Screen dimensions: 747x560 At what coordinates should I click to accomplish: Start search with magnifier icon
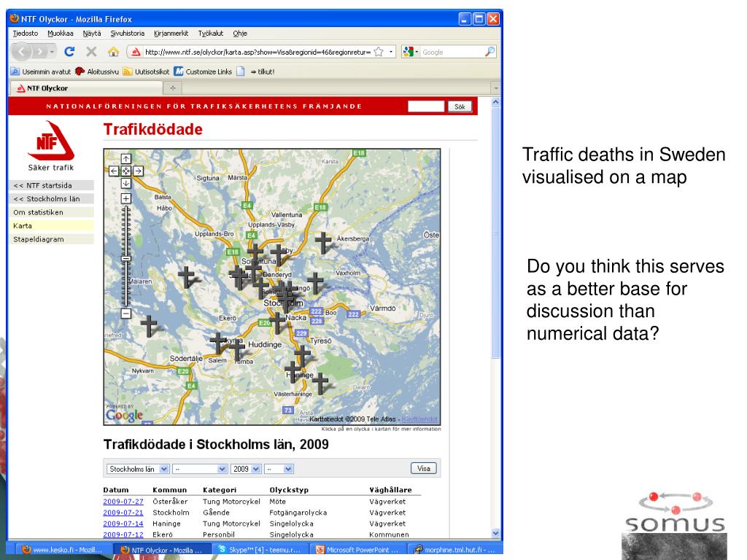[x=489, y=52]
